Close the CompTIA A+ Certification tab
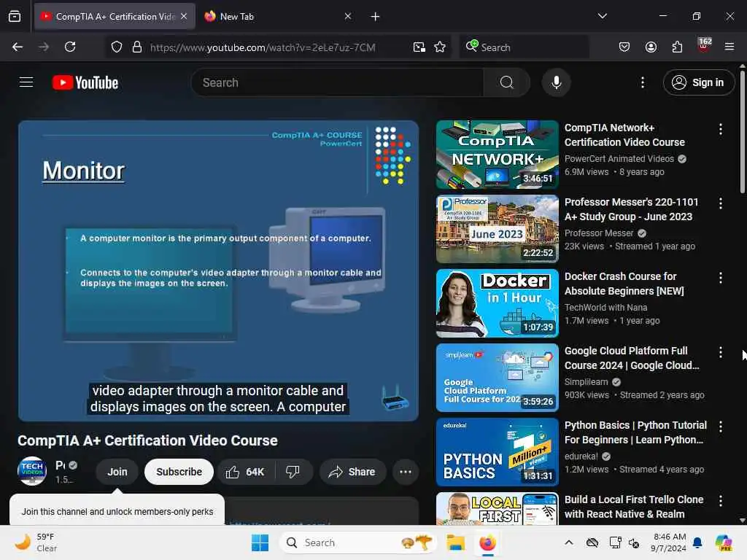Screen dimensions: 747x560 pos(184,16)
